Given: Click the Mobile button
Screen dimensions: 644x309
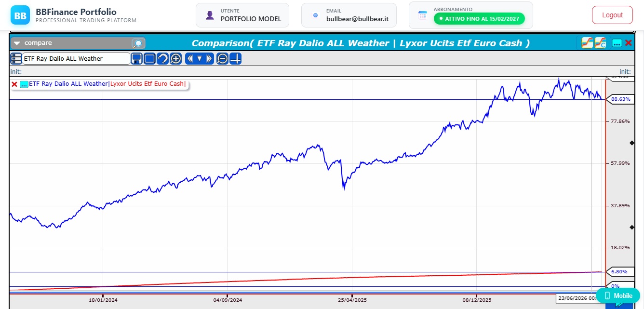Looking at the screenshot, I should click(x=618, y=296).
